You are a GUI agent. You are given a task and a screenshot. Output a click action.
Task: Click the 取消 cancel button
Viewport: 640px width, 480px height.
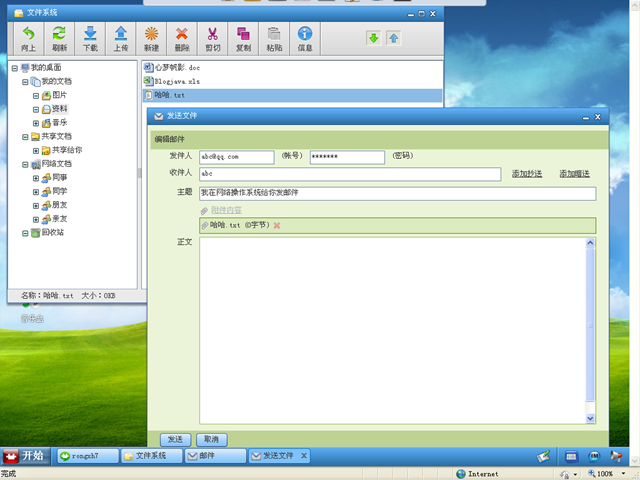211,440
